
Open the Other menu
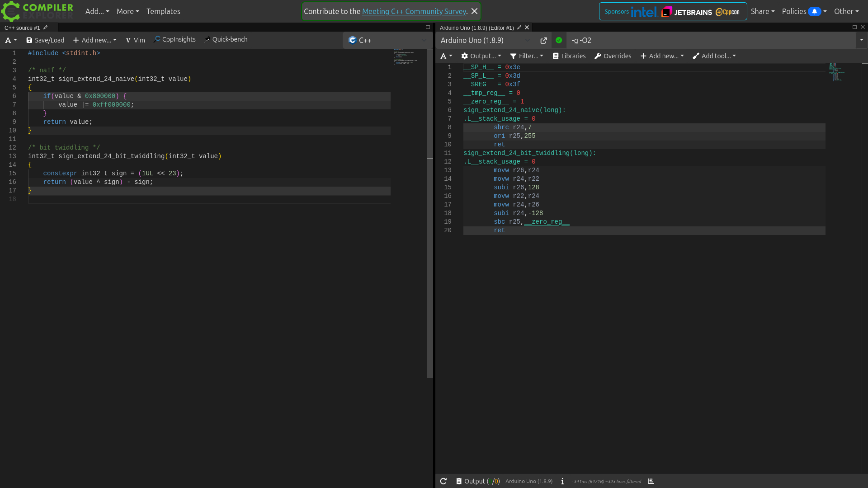pyautogui.click(x=846, y=11)
